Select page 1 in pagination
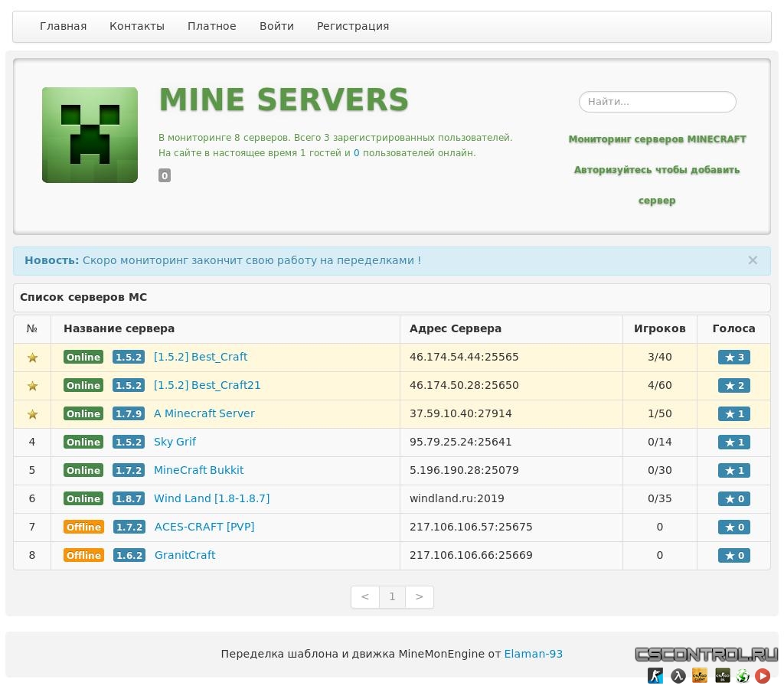The height and width of the screenshot is (689, 784). click(x=392, y=597)
